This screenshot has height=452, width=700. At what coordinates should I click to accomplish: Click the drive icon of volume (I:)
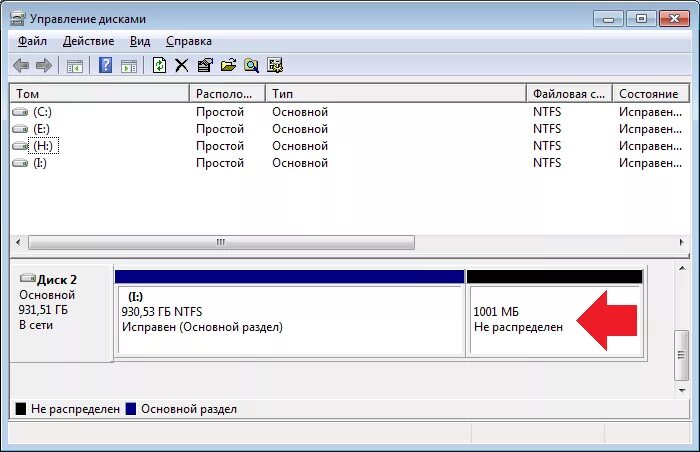coord(20,163)
